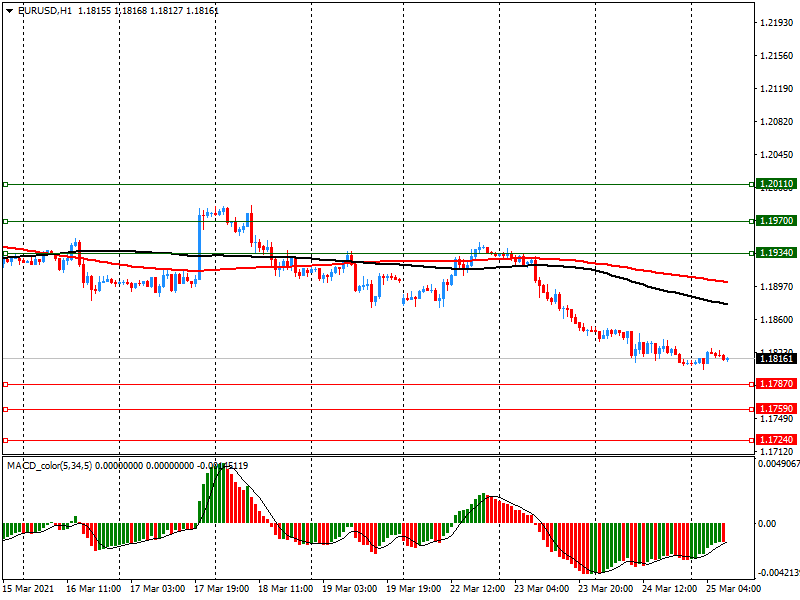Grab the left handle of the 1.20110 line

click(5, 185)
